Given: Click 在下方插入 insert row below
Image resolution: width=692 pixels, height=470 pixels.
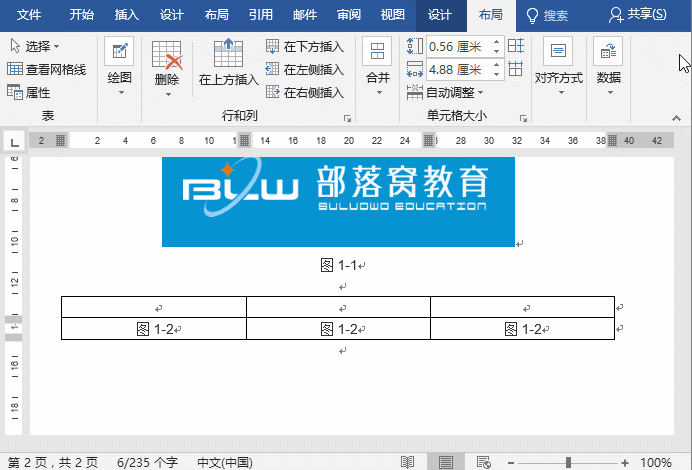Looking at the screenshot, I should pyautogui.click(x=305, y=46).
